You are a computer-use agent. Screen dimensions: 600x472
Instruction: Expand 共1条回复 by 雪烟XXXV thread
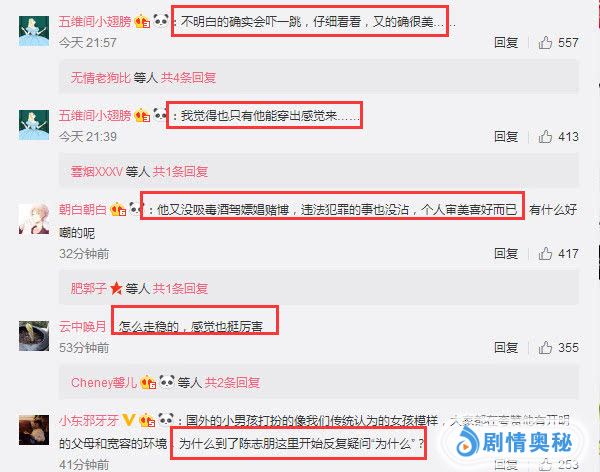click(x=180, y=171)
